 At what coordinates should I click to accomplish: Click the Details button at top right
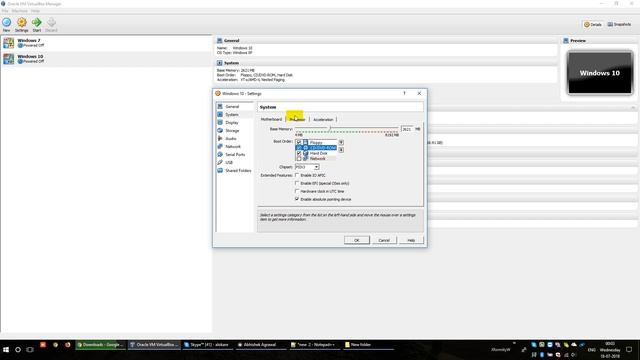pos(593,24)
